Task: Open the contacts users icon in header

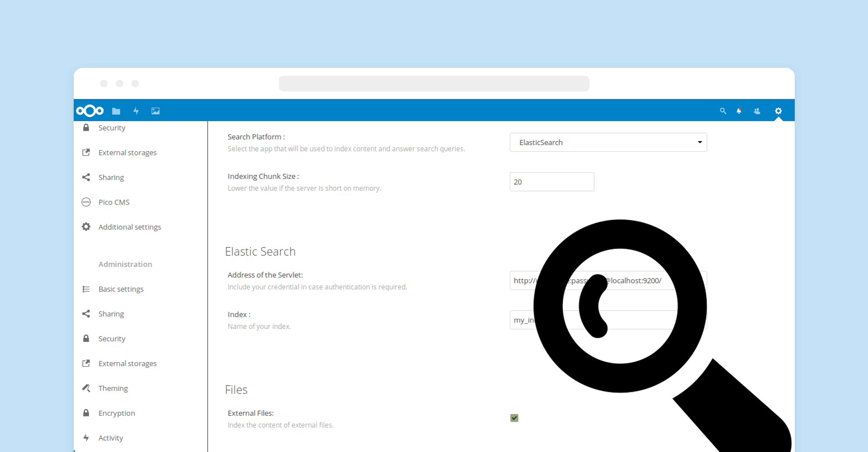Action: pos(757,111)
